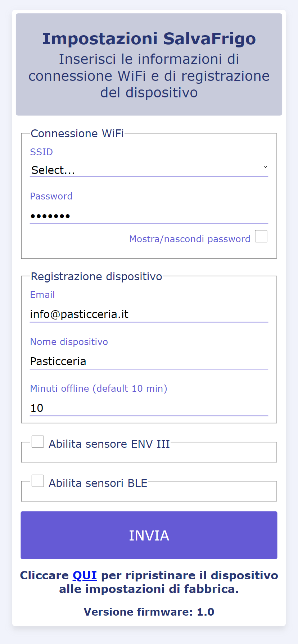Click the 'Impostazioni SalvaFrigo' header title
This screenshot has width=298, height=644.
[x=149, y=39]
